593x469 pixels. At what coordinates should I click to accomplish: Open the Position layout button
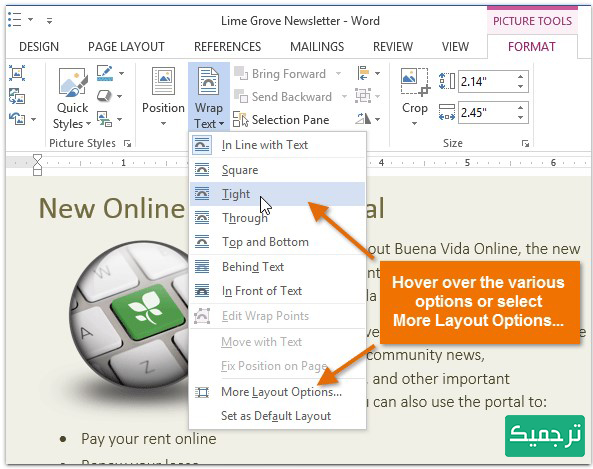pyautogui.click(x=163, y=97)
